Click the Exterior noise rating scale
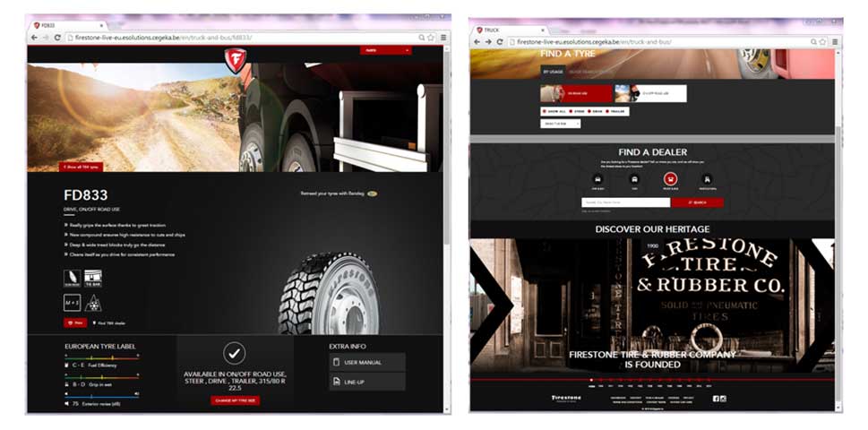The height and width of the screenshot is (430, 868). coord(101,395)
